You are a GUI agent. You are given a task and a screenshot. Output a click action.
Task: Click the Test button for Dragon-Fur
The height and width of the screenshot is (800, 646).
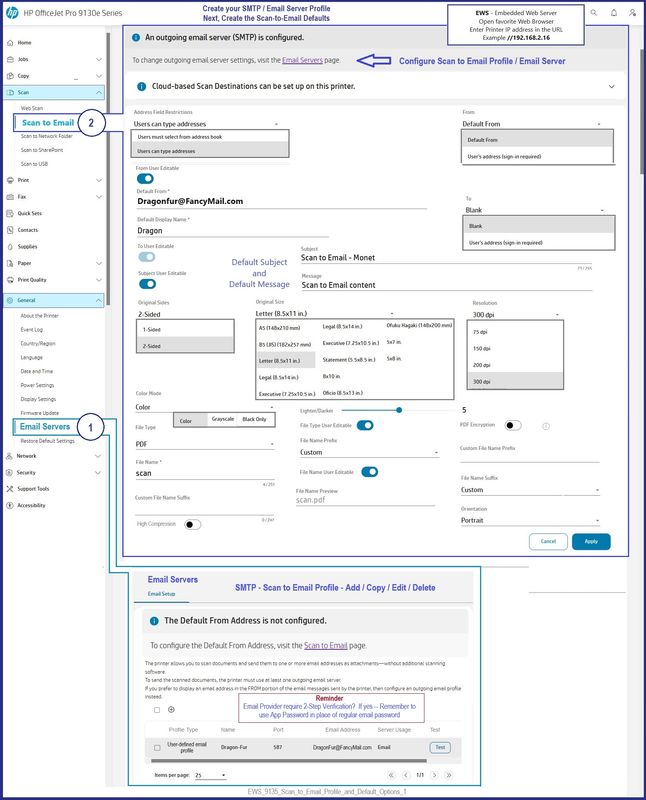pyautogui.click(x=440, y=747)
